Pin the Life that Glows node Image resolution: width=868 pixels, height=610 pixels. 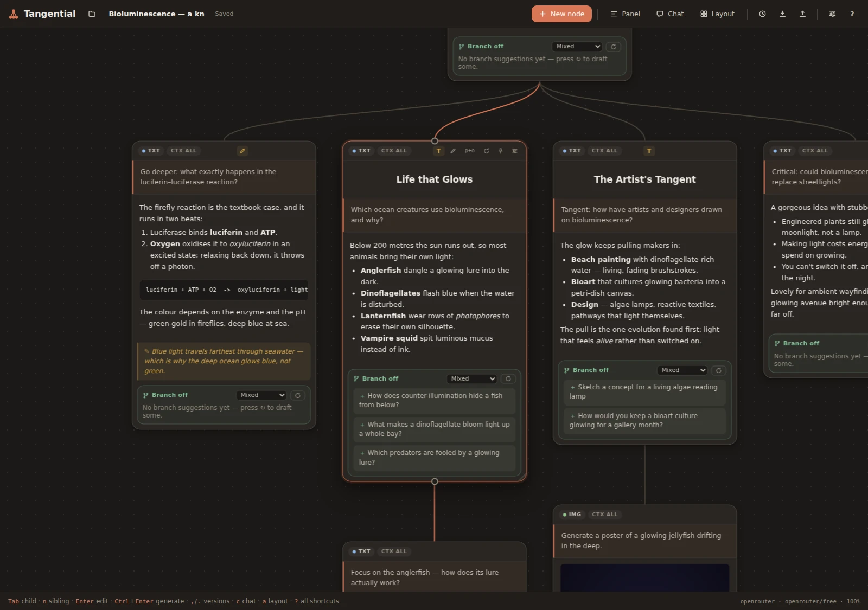pos(501,151)
